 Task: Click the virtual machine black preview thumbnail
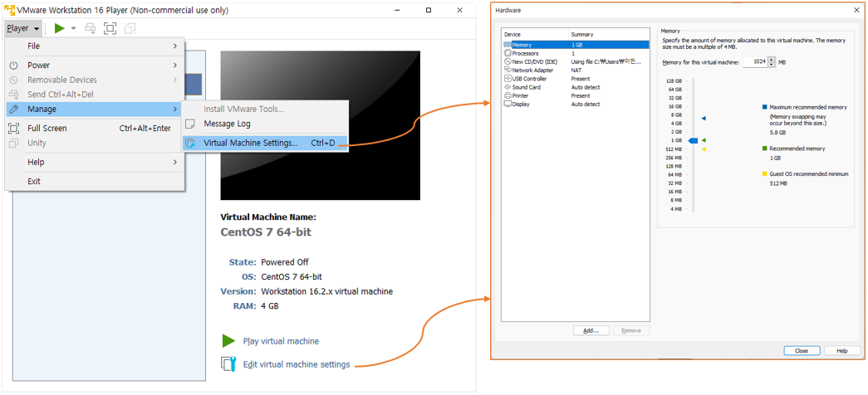[x=320, y=125]
